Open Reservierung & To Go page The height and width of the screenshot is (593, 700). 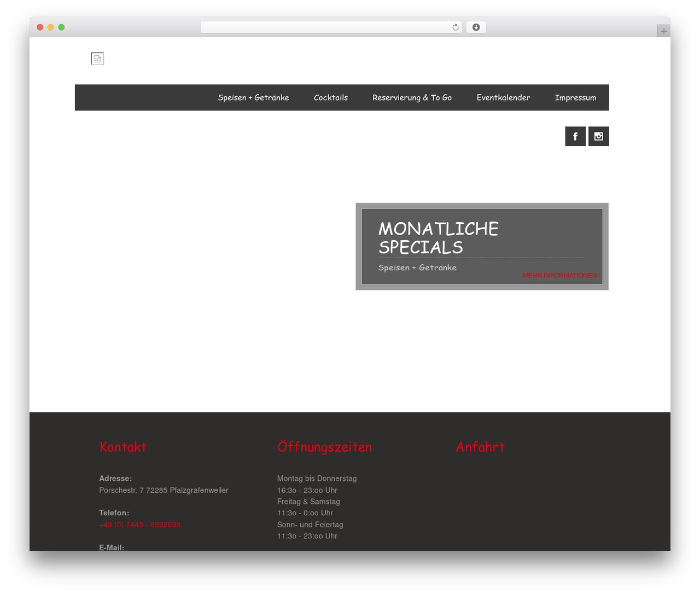coord(412,97)
